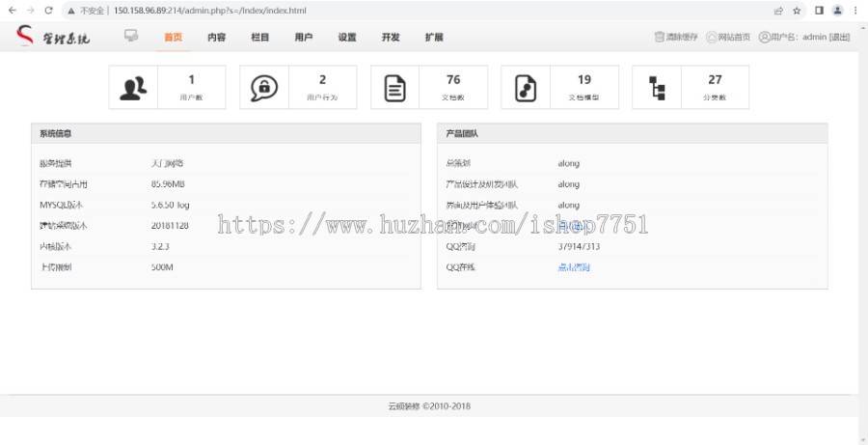The image size is (868, 445).
Task: Open the browser side panel icon
Action: 819,11
